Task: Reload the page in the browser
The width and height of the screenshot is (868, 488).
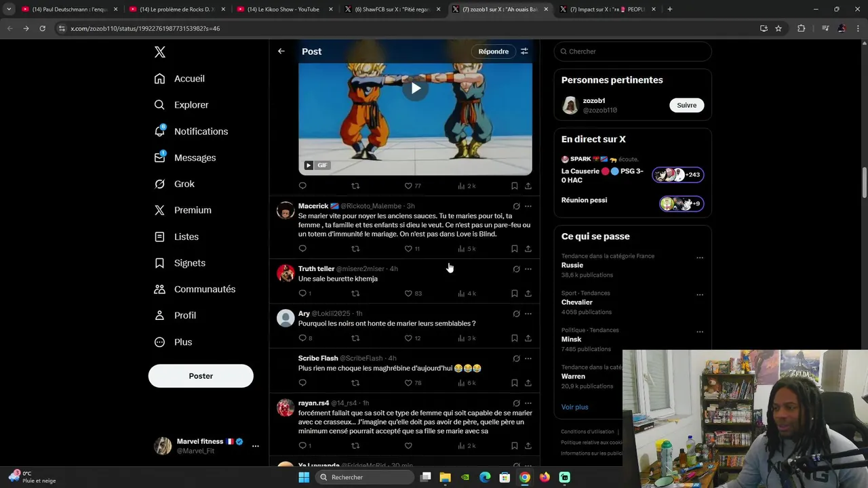Action: [42, 28]
